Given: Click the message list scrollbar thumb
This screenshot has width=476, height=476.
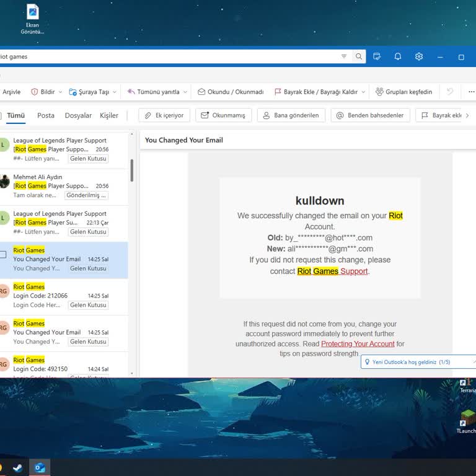Looking at the screenshot, I should point(132,170).
